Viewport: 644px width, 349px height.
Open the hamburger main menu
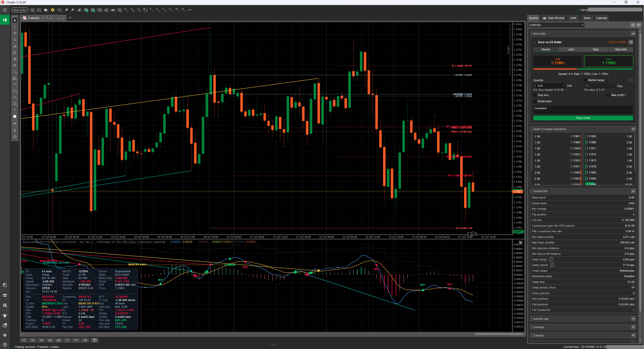[5, 10]
